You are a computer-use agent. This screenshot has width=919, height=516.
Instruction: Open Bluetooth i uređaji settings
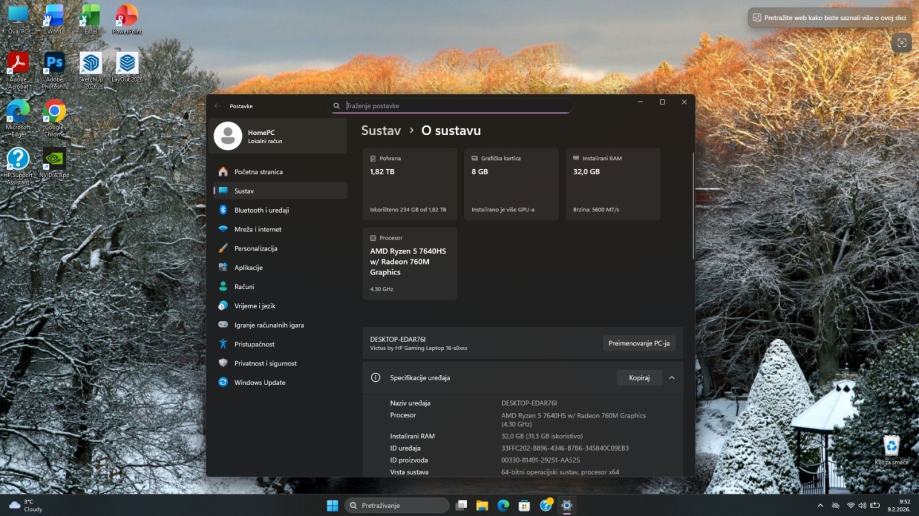281,210
